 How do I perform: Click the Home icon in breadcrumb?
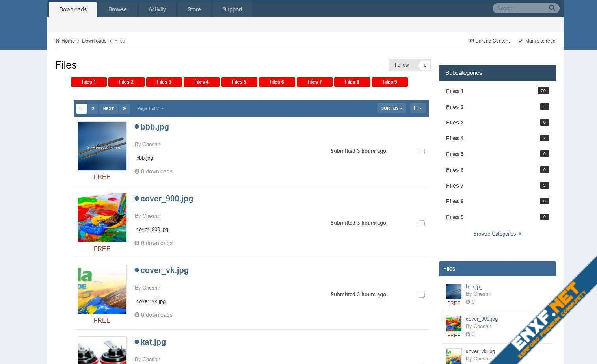pyautogui.click(x=58, y=41)
